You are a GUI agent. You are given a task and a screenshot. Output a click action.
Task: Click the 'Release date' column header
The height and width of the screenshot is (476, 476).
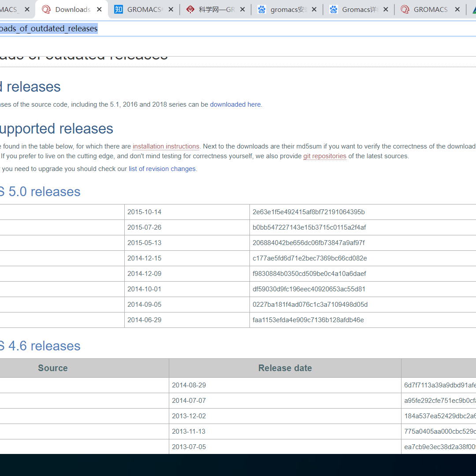(x=285, y=368)
